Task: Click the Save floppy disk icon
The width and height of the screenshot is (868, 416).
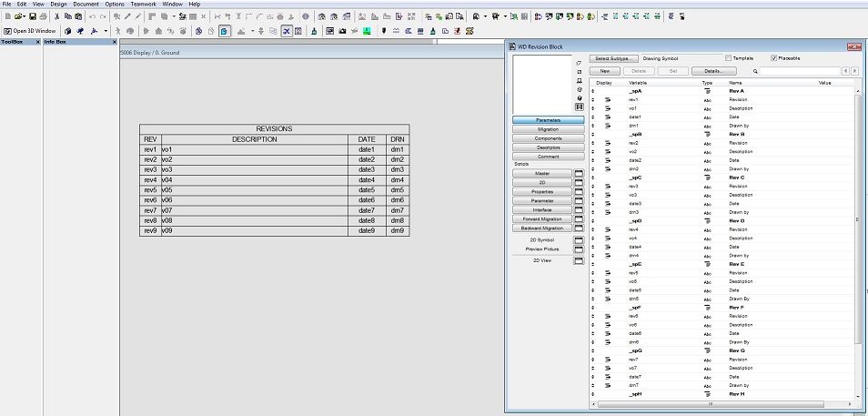Action: 33,16
